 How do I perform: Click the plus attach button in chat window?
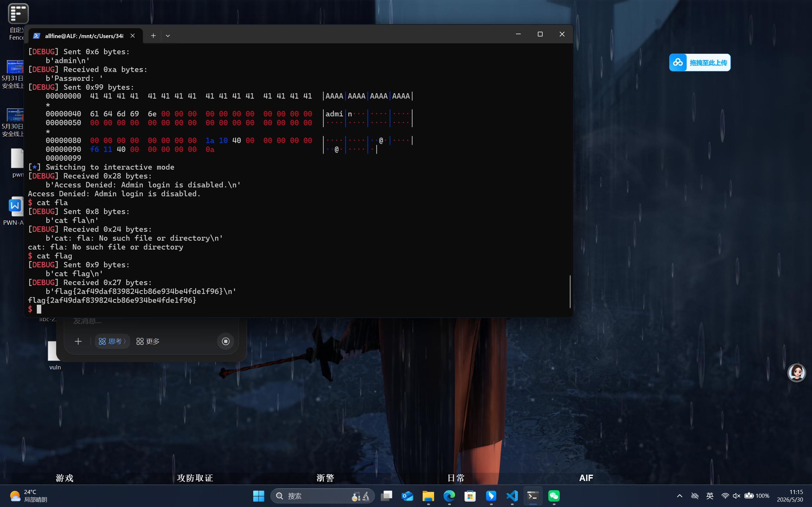pyautogui.click(x=78, y=341)
